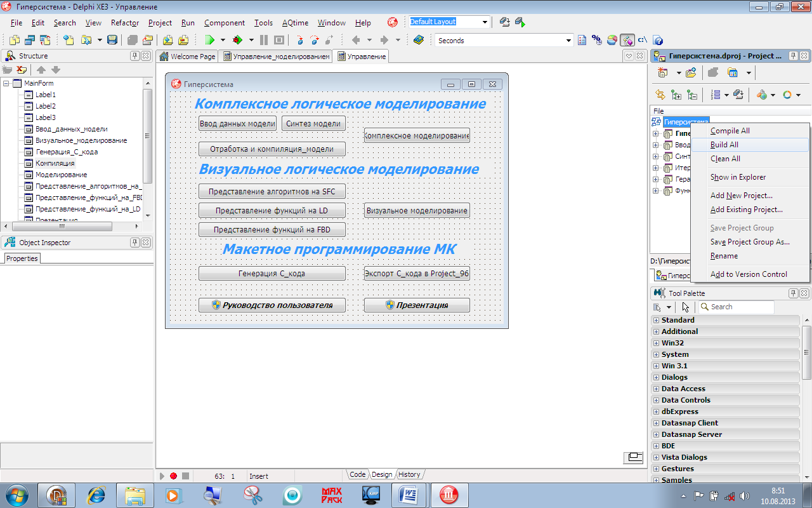Open the Properties tab in Object Inspector
The height and width of the screenshot is (508, 812).
point(22,258)
